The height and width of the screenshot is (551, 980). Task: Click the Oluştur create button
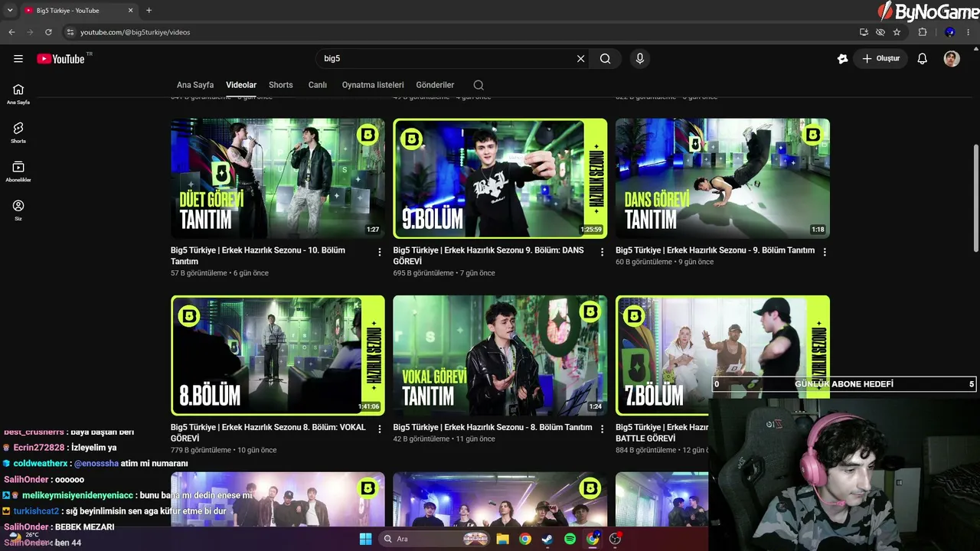tap(880, 59)
